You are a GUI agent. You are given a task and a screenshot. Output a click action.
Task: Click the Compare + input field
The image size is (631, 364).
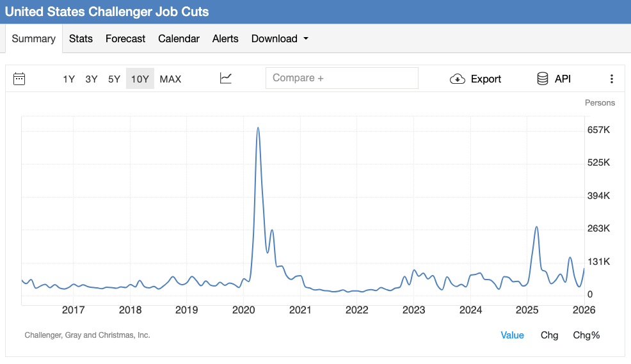pyautogui.click(x=342, y=78)
